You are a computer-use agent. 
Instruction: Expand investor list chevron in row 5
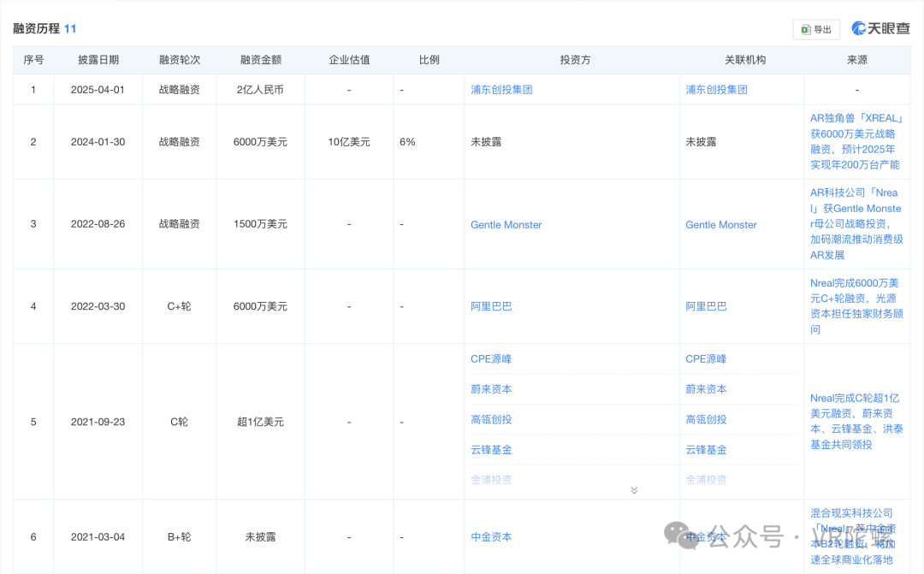point(634,490)
